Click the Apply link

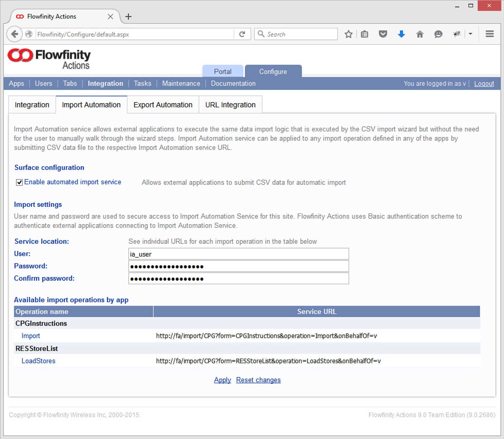(x=222, y=380)
